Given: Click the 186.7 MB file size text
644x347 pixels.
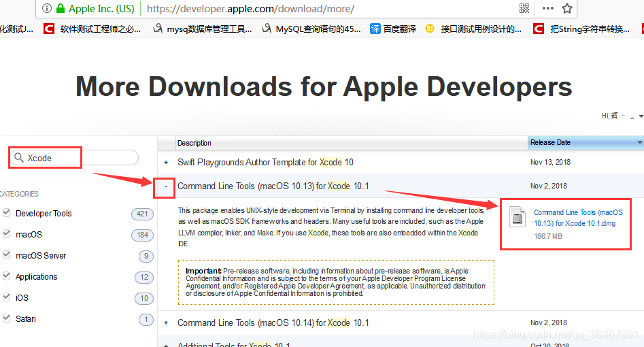Looking at the screenshot, I should [548, 236].
